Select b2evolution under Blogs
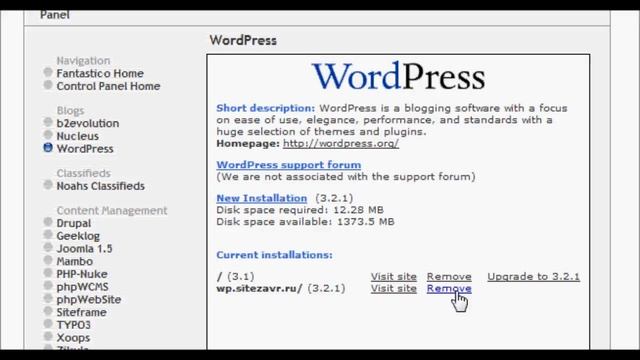Viewport: 640px width, 360px height. 88,123
